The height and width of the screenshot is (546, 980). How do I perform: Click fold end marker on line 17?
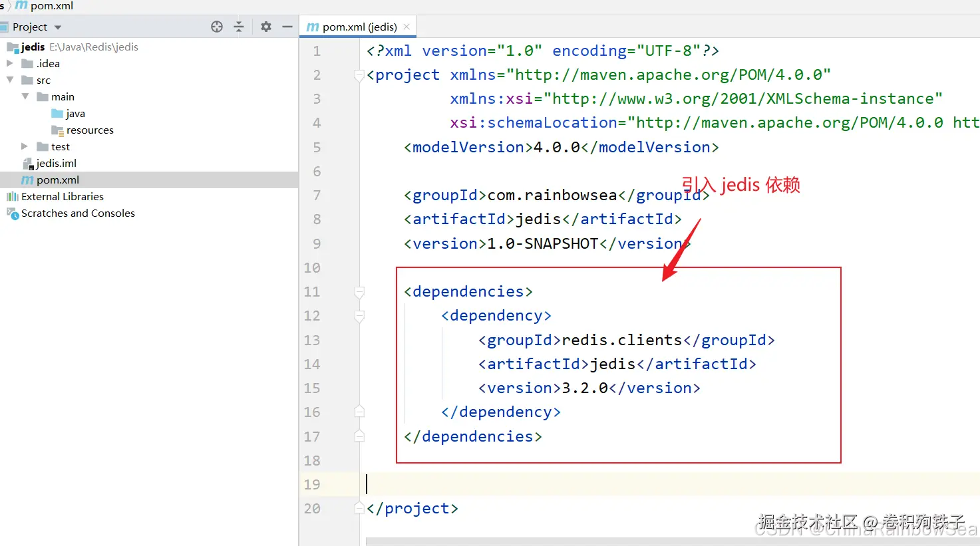click(x=359, y=436)
